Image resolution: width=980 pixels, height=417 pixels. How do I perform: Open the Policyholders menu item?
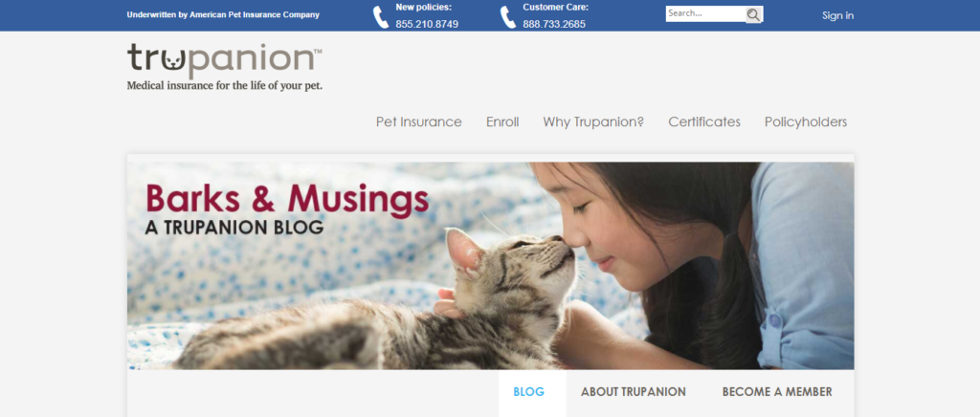tap(806, 121)
